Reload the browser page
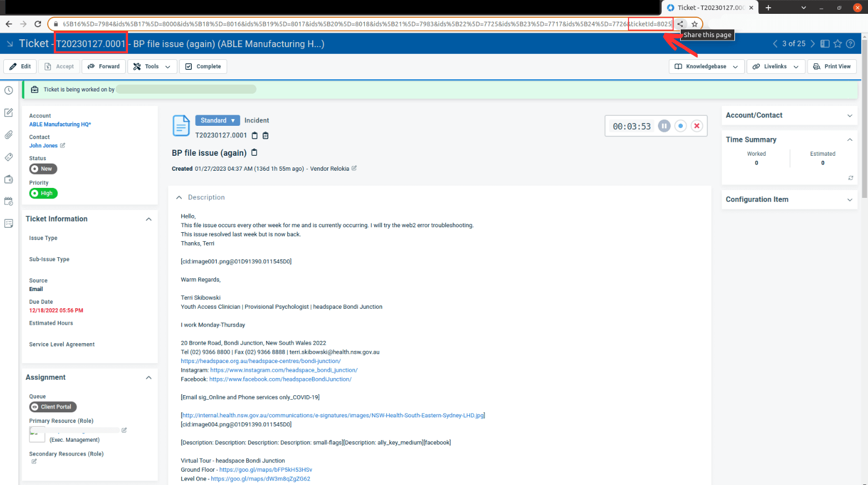868x485 pixels. tap(38, 24)
